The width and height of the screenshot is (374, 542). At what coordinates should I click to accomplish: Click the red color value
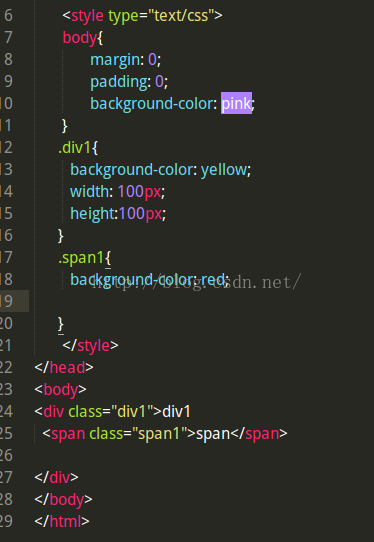pos(213,280)
